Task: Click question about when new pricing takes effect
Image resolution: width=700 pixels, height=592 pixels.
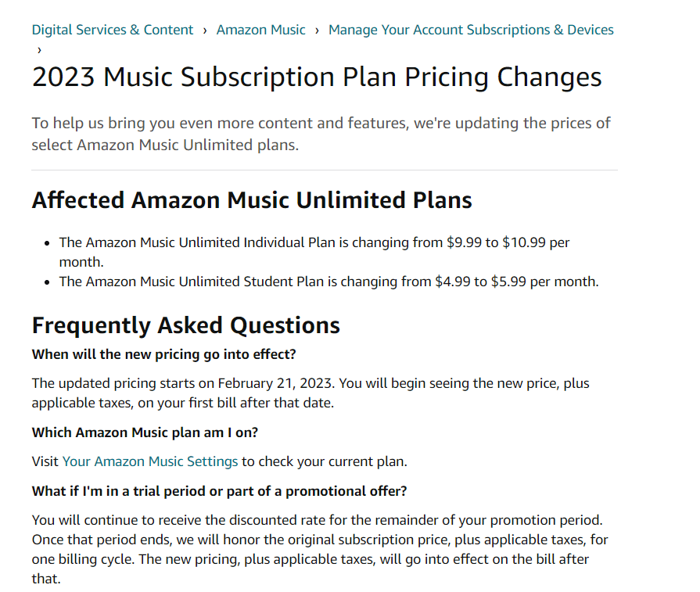Action: pos(163,354)
